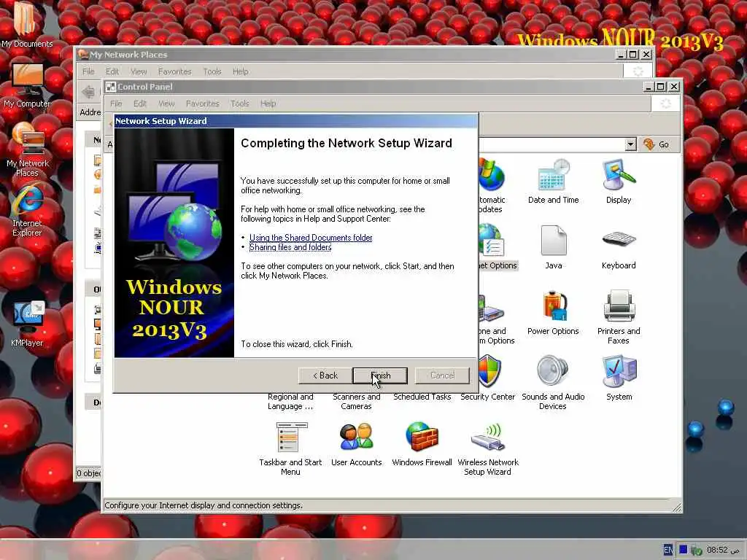The height and width of the screenshot is (560, 747).
Task: Open System properties icon
Action: [x=619, y=378]
